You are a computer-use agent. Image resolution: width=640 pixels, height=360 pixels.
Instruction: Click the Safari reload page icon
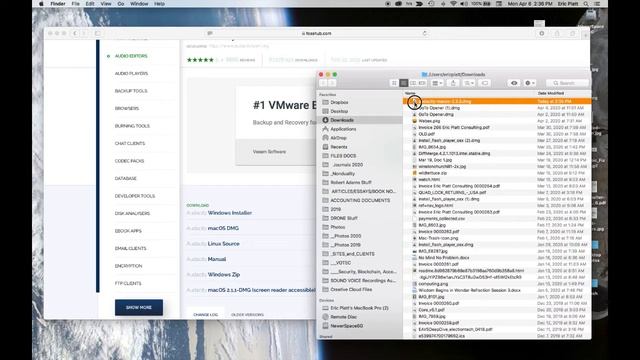(424, 33)
